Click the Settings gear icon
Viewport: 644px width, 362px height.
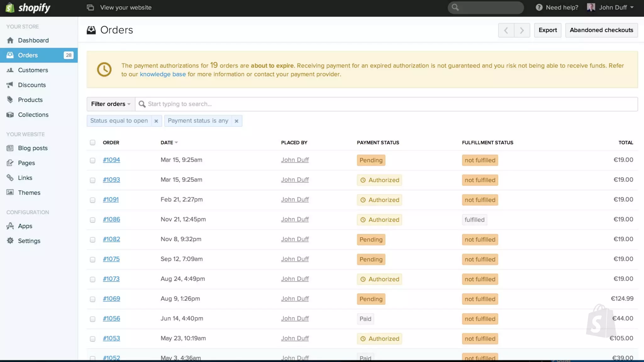coord(10,241)
